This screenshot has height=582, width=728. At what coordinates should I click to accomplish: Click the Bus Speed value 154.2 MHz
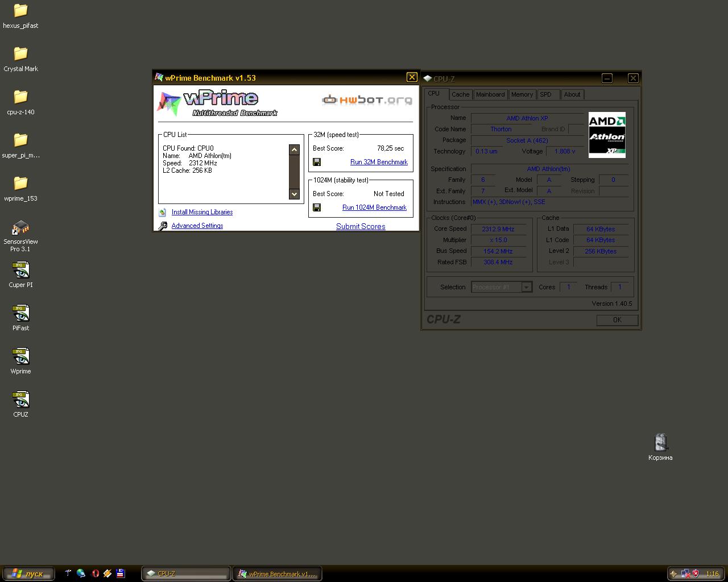tap(498, 251)
